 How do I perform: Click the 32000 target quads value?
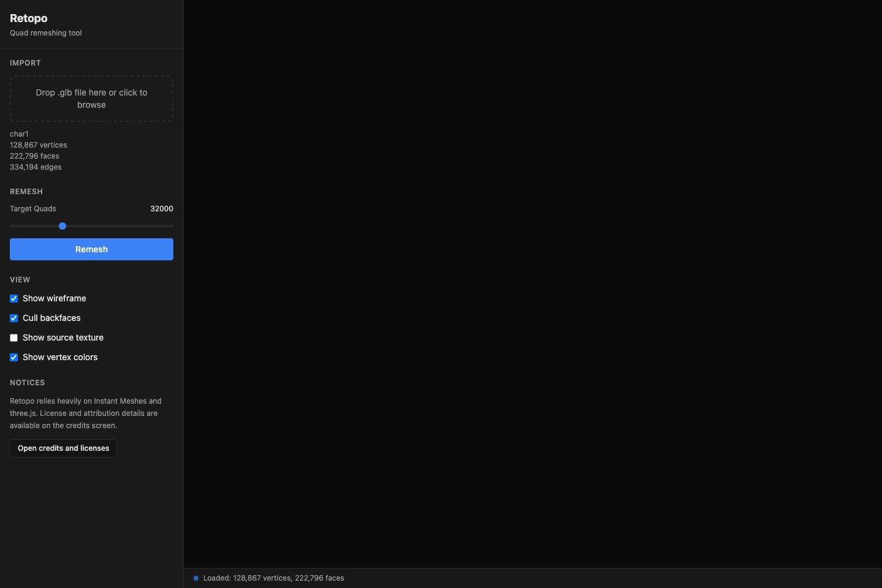tap(161, 209)
